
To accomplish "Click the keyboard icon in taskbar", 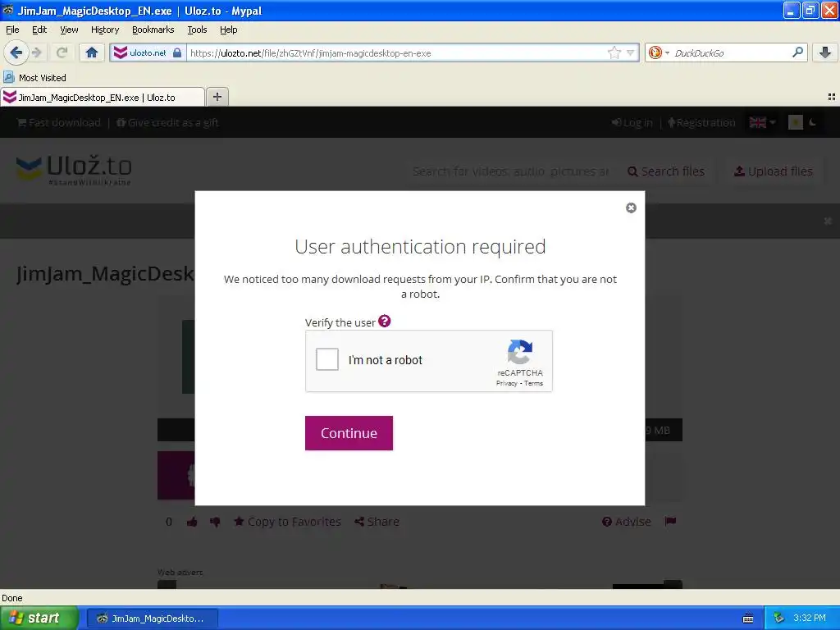I will coord(748,619).
